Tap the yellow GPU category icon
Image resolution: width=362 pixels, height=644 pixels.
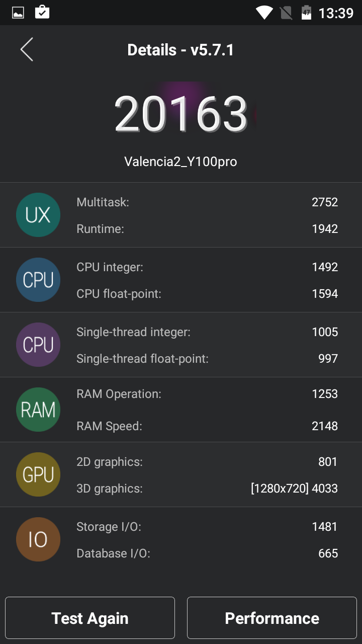(x=38, y=474)
